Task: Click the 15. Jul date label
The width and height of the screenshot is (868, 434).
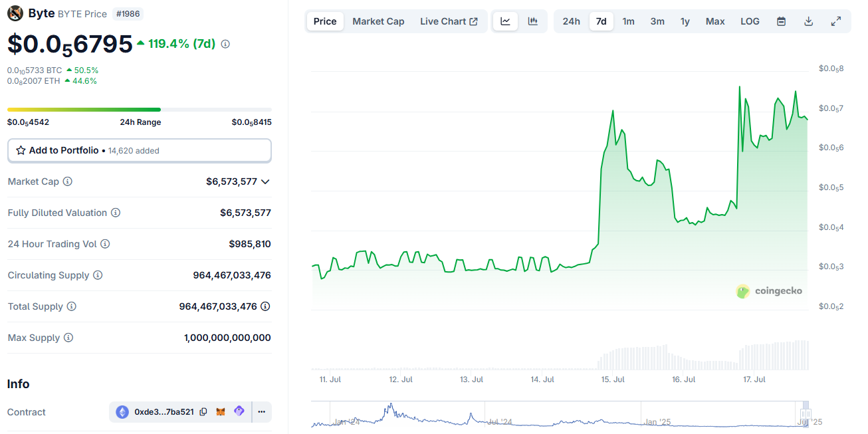Action: point(613,380)
